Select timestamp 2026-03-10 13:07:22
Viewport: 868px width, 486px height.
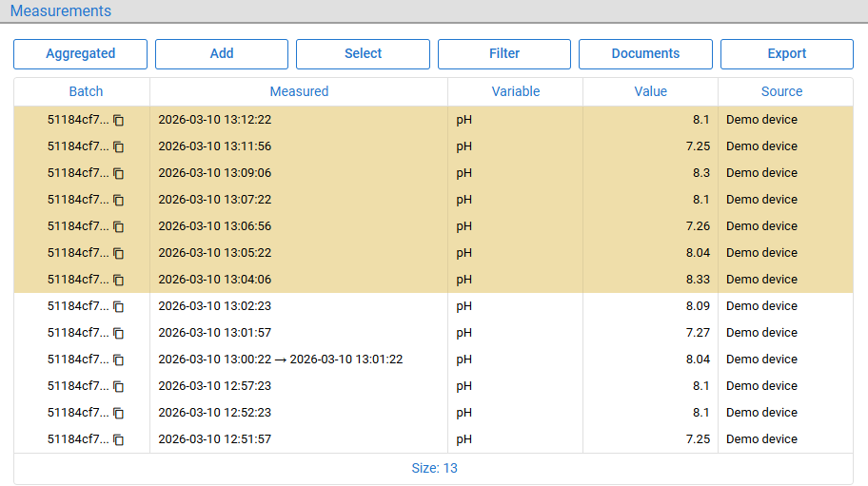point(215,199)
